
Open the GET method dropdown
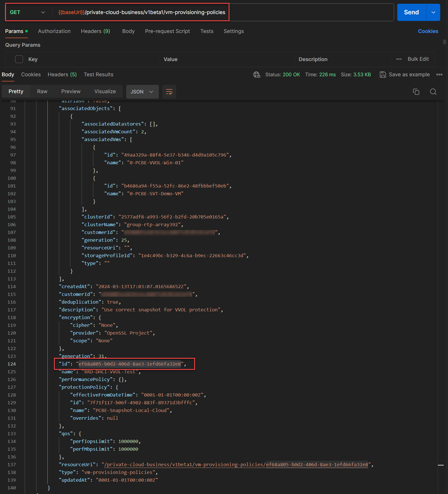click(27, 12)
